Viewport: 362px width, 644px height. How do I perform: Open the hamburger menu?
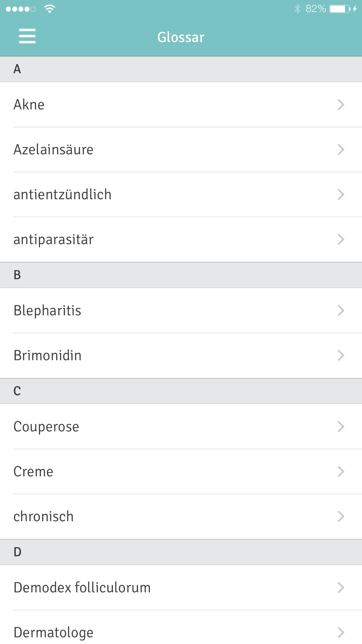[27, 36]
